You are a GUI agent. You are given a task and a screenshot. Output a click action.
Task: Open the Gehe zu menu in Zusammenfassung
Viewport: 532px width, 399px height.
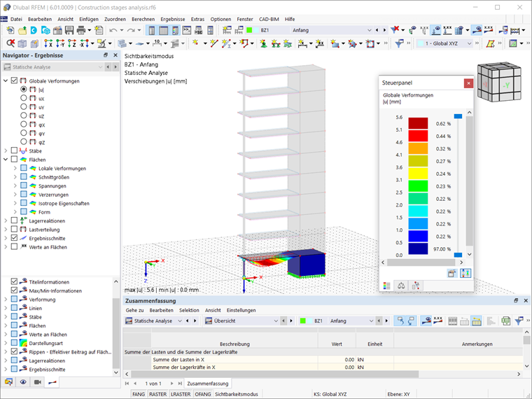tap(134, 310)
